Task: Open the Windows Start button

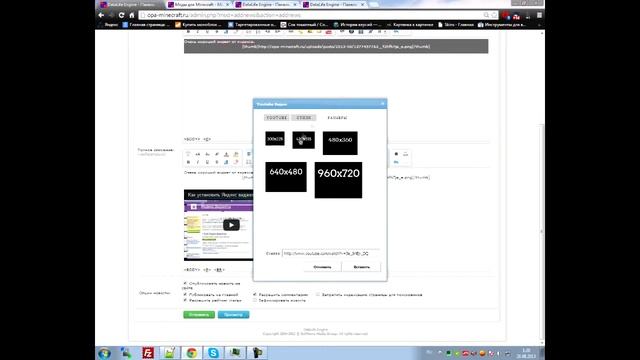Action: (104, 353)
